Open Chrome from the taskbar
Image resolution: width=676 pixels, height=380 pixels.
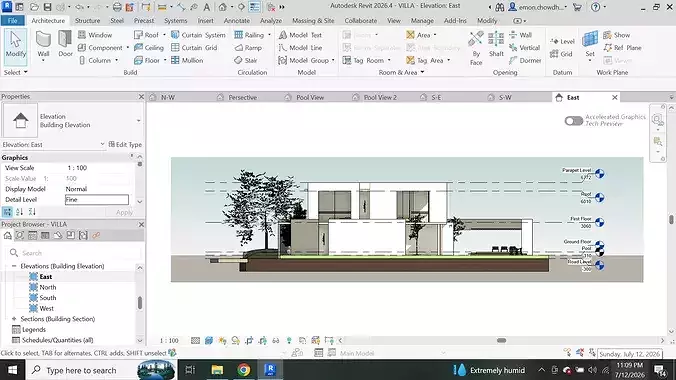(244, 370)
